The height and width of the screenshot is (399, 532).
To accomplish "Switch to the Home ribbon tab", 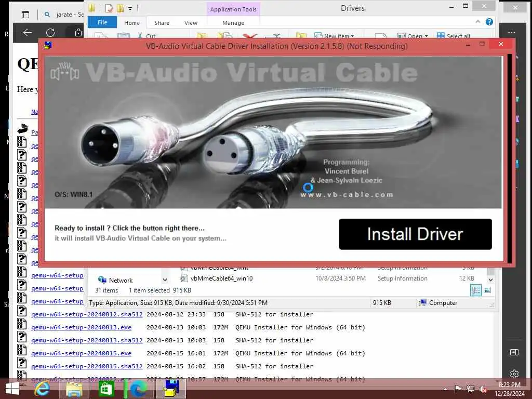I will [131, 23].
